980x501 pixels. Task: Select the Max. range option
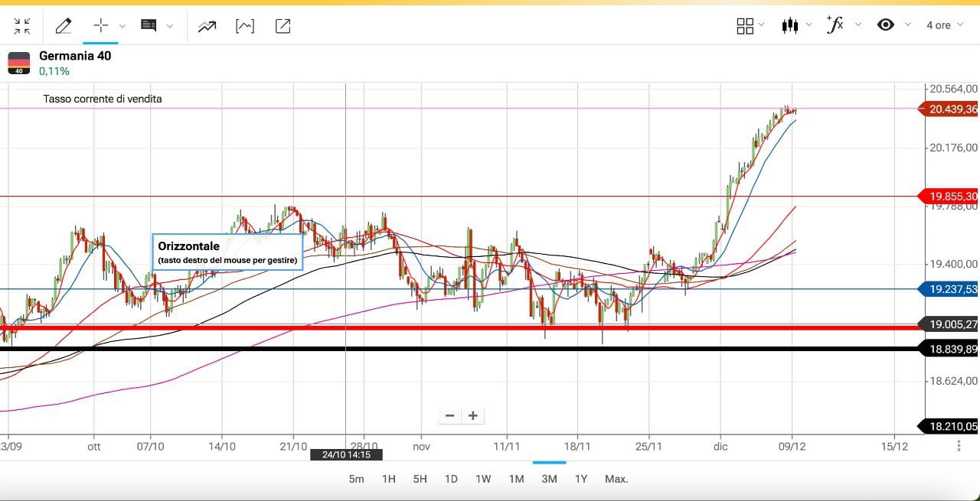click(616, 479)
